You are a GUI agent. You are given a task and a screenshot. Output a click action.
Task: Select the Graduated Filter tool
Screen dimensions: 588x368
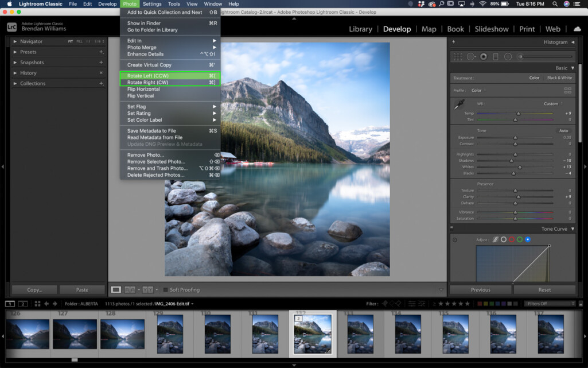click(496, 56)
